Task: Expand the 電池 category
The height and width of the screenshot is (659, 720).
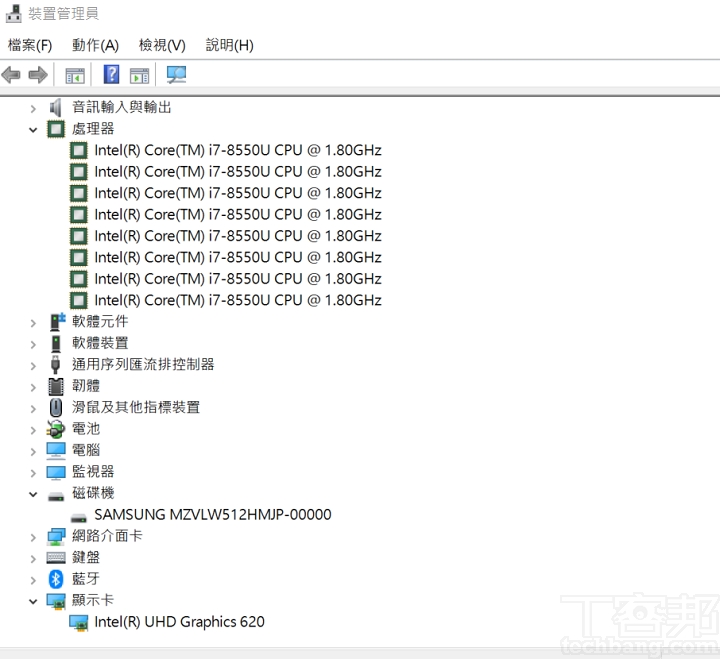Action: click(x=33, y=430)
